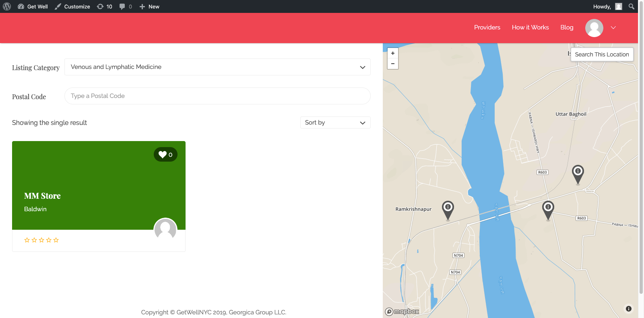The image size is (644, 318).
Task: Open the admin bar search icon
Action: 631,6
